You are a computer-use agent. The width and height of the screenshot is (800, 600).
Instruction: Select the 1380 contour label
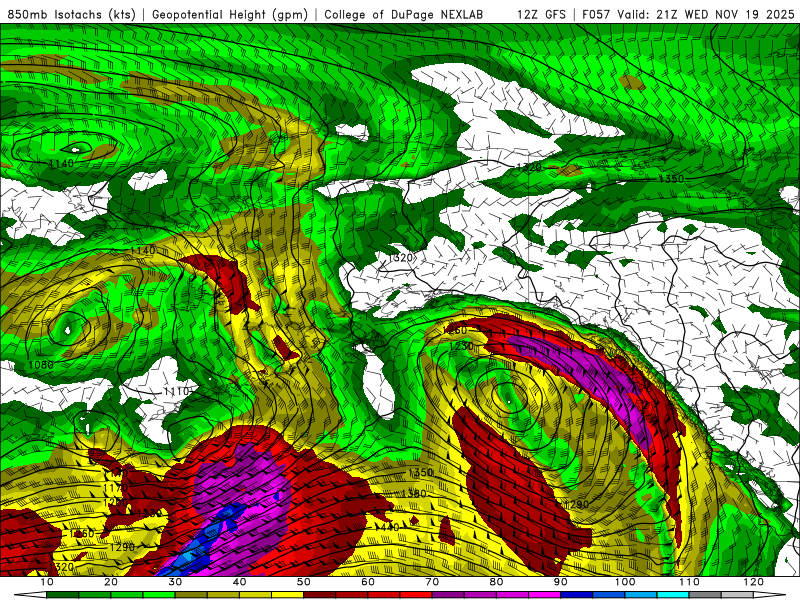click(414, 493)
